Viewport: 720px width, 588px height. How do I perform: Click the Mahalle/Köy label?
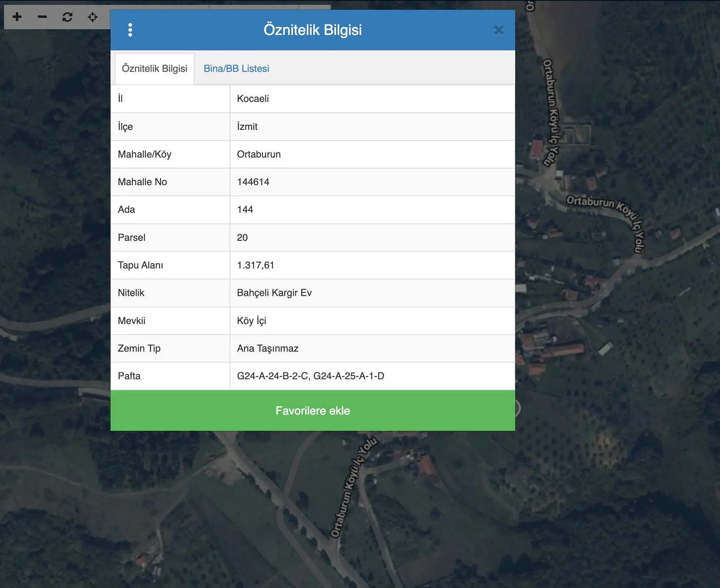click(x=145, y=154)
